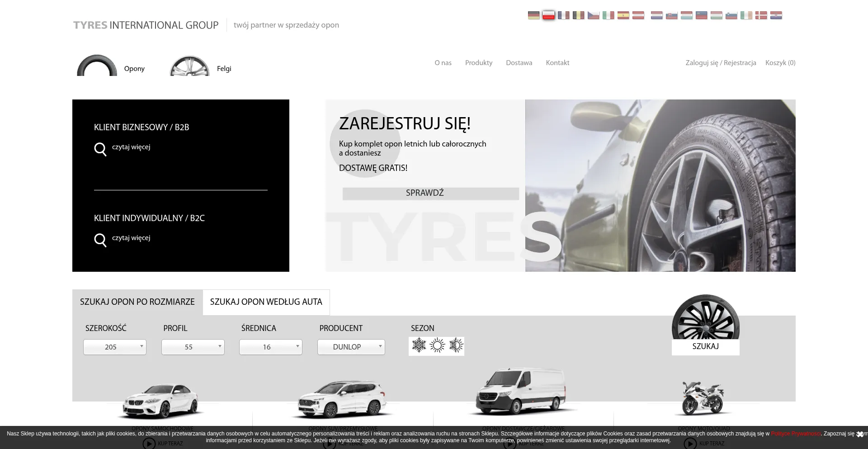This screenshot has width=868, height=449.
Task: Close the cookie notice with X
Action: (x=860, y=434)
